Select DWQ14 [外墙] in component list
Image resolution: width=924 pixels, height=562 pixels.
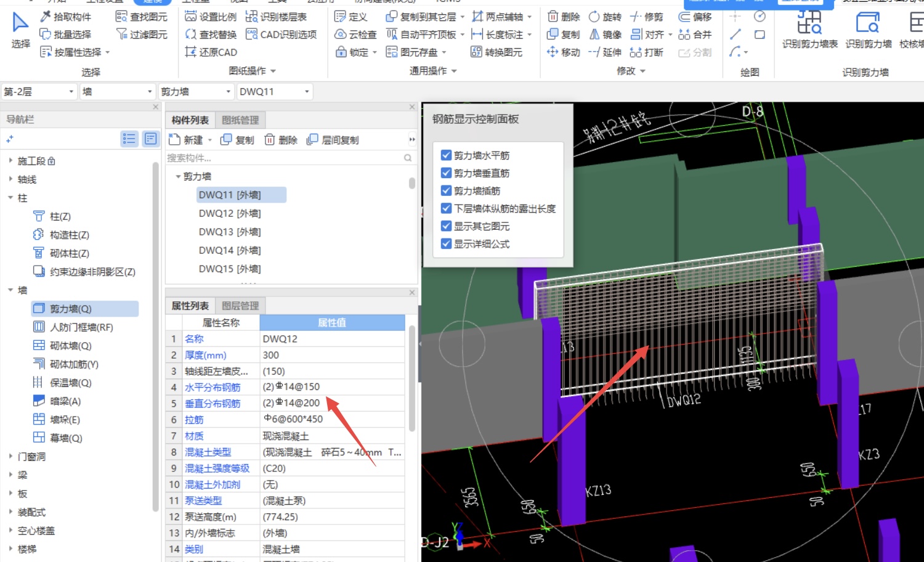click(x=230, y=250)
